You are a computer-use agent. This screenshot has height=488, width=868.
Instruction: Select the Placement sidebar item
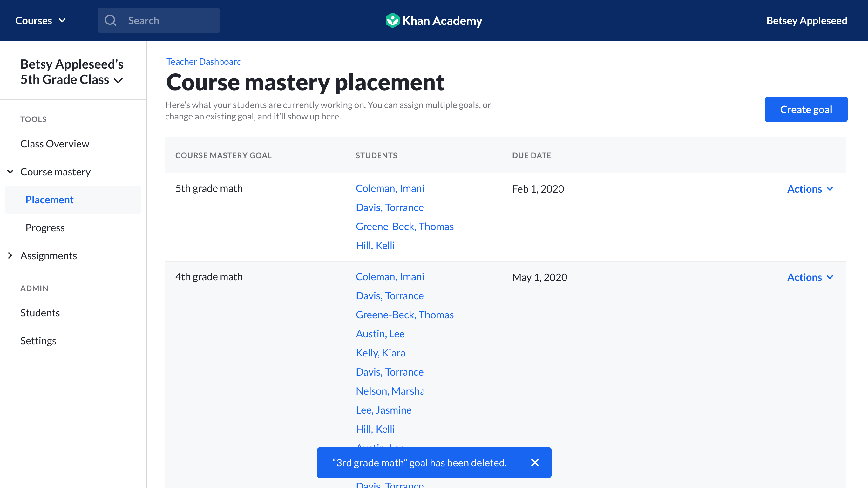[73, 200]
